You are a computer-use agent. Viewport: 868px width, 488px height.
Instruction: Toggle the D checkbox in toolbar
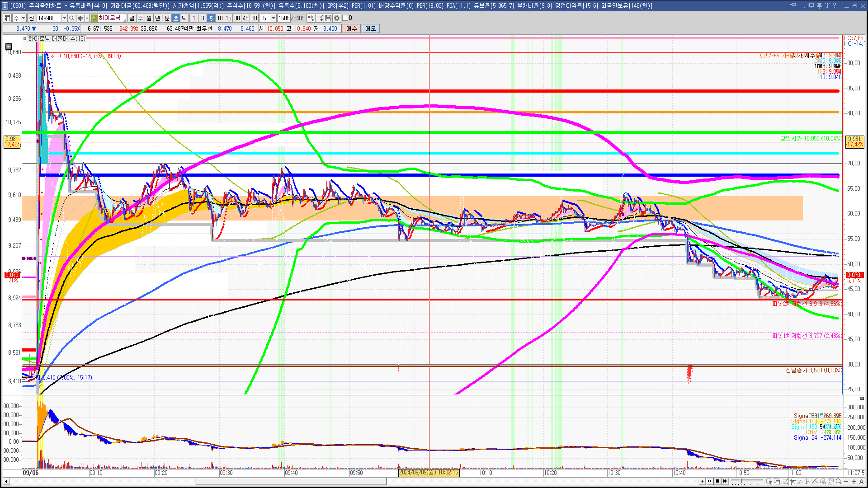(x=345, y=18)
